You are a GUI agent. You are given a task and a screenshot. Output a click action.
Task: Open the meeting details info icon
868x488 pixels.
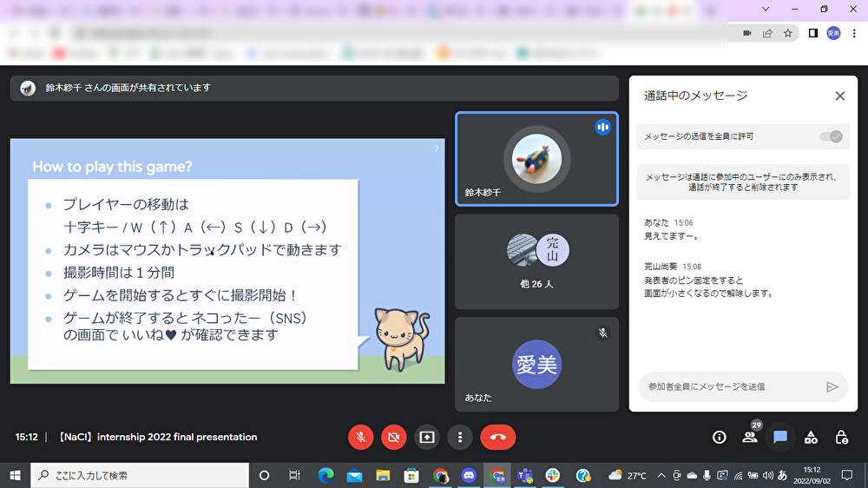pyautogui.click(x=719, y=437)
